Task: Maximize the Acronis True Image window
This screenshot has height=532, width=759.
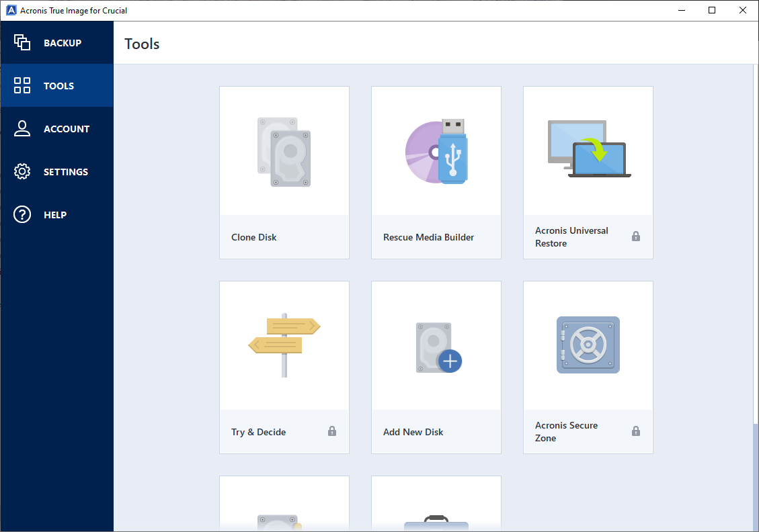Action: click(x=711, y=10)
